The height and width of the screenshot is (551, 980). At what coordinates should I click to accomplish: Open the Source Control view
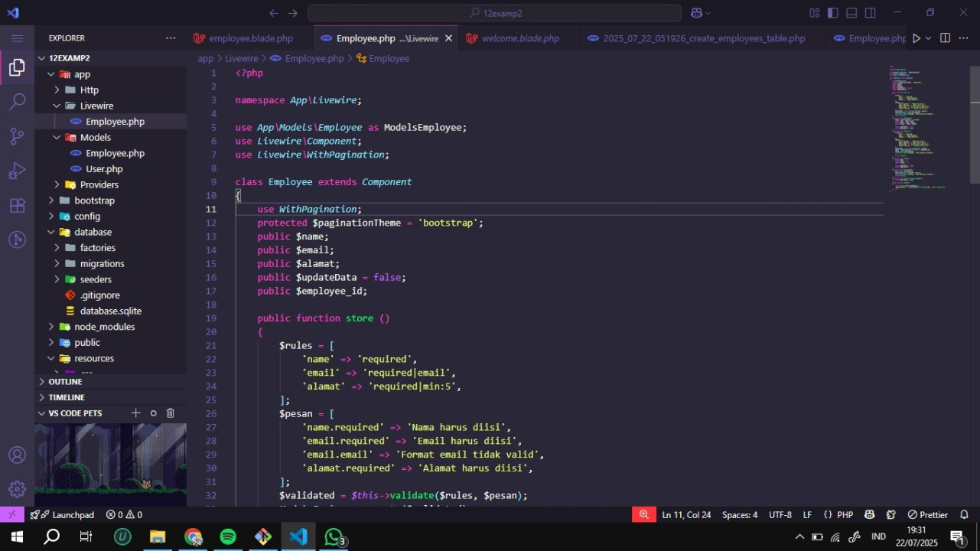[x=17, y=136]
